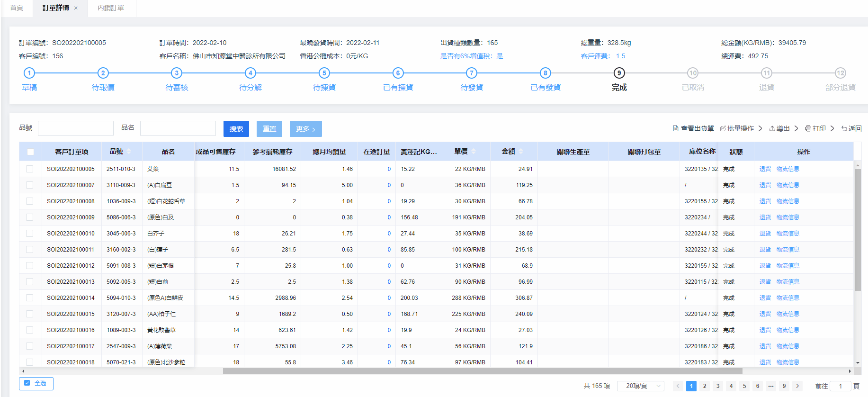Image resolution: width=868 pixels, height=397 pixels.
Task: Open the 20項/頁 page size dropdown
Action: click(641, 386)
